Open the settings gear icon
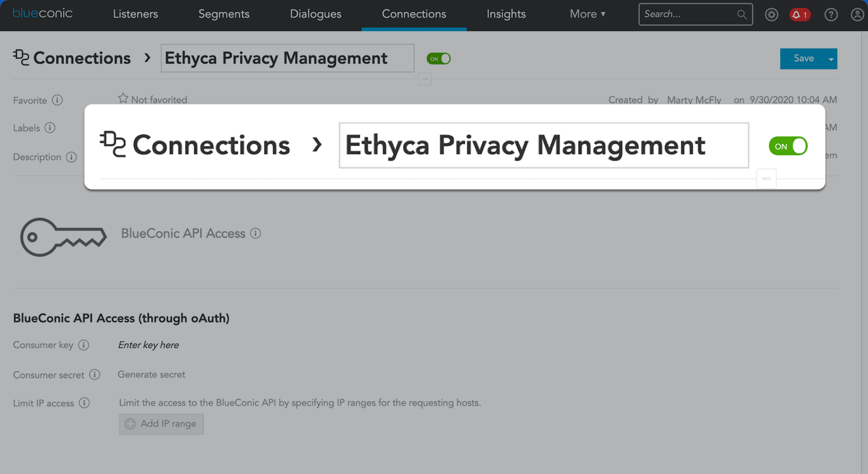This screenshot has width=868, height=474. (x=771, y=15)
